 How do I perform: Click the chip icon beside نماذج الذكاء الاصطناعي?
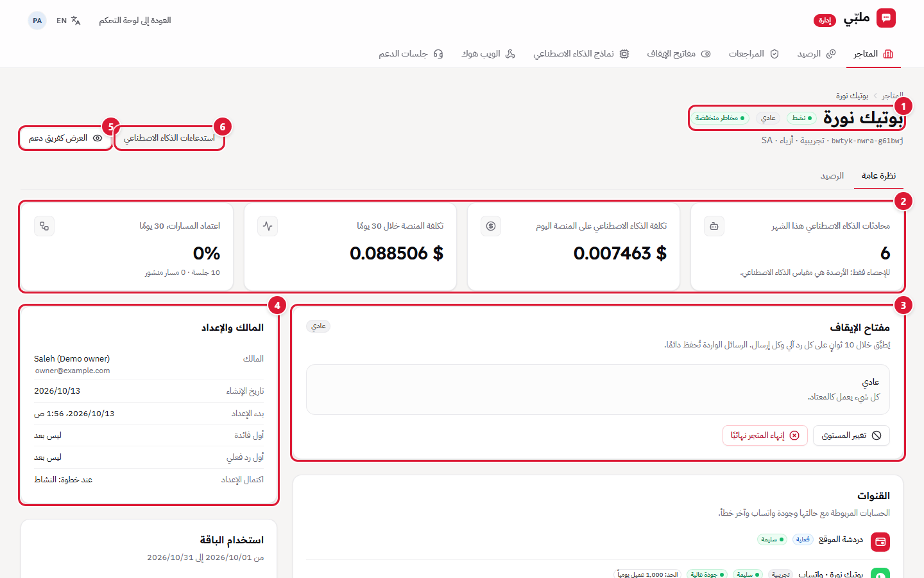[x=624, y=54]
